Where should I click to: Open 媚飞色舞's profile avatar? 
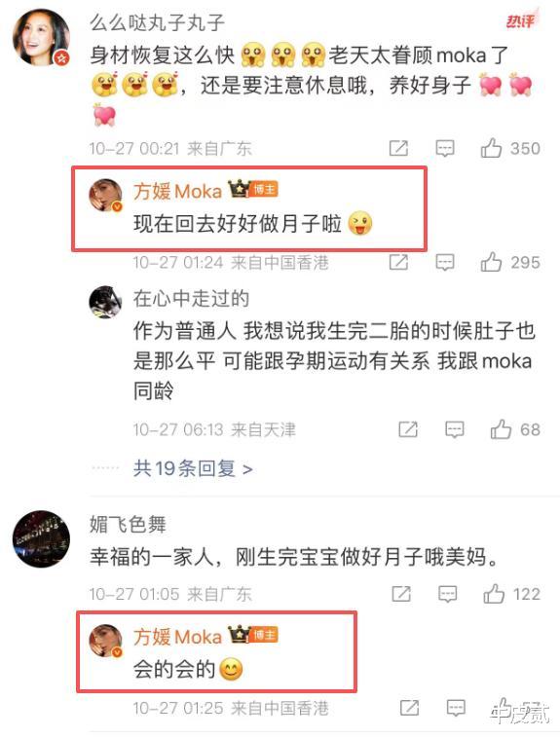pyautogui.click(x=41, y=539)
